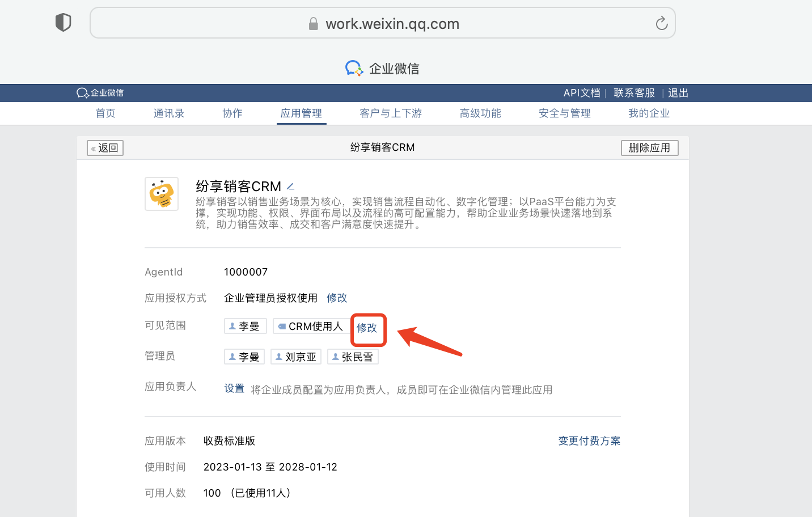Click the CRM使用人 tag

click(311, 326)
